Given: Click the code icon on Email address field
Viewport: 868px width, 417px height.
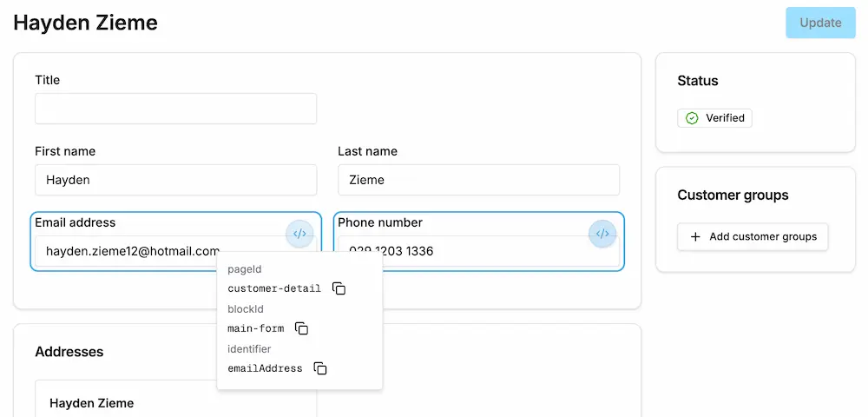Looking at the screenshot, I should (x=299, y=234).
